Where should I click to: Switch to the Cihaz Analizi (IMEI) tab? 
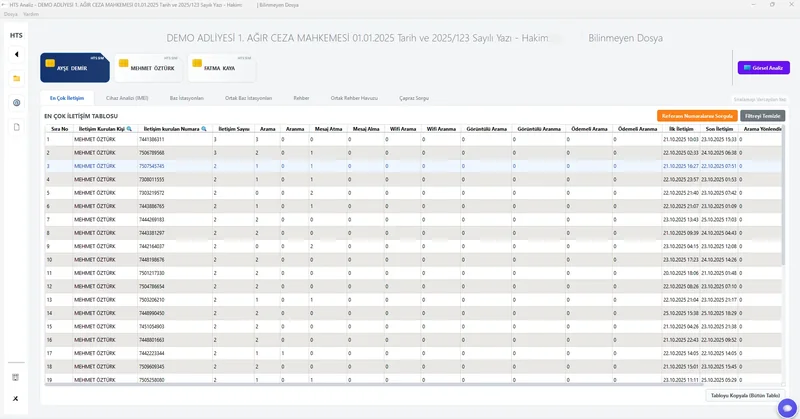[x=127, y=98]
